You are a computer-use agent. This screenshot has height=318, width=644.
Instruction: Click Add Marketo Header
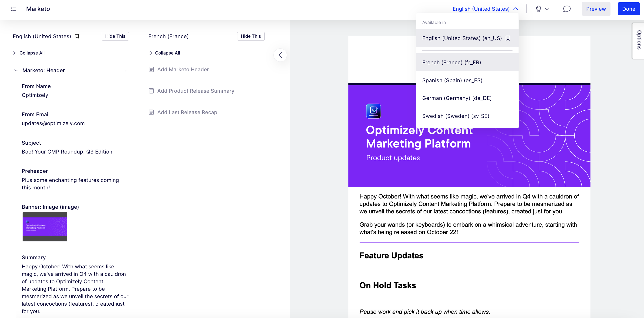179,70
